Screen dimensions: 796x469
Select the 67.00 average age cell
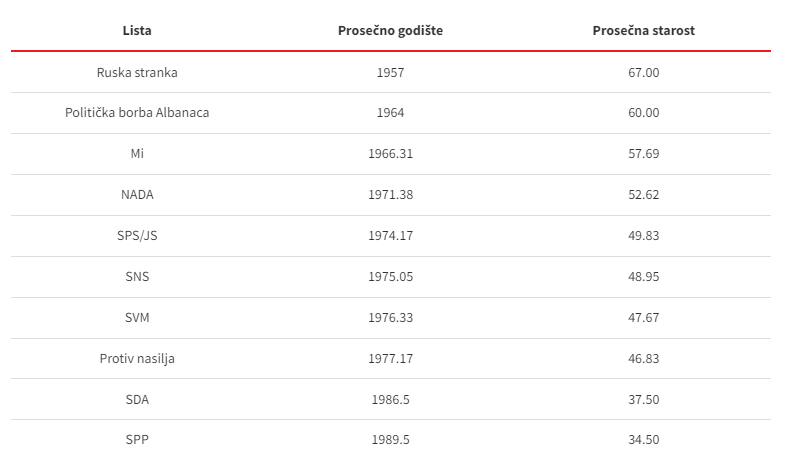point(644,73)
